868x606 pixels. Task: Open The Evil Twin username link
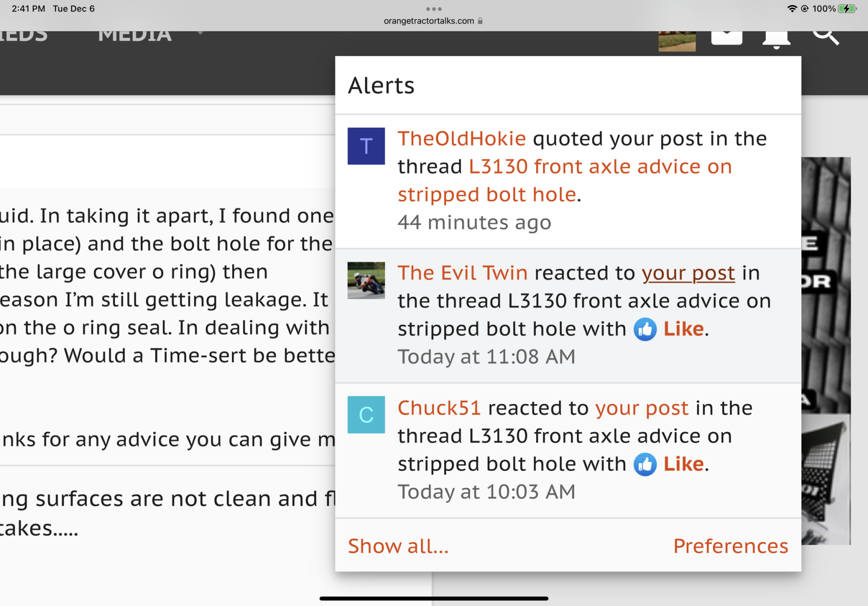click(x=462, y=273)
